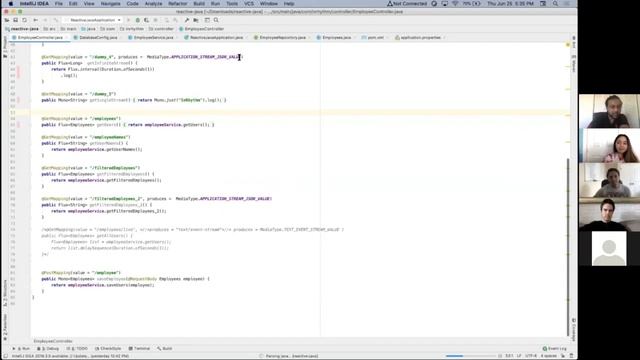The height and width of the screenshot is (360, 640).
Task: Open the Build tool window
Action: (x=165, y=349)
